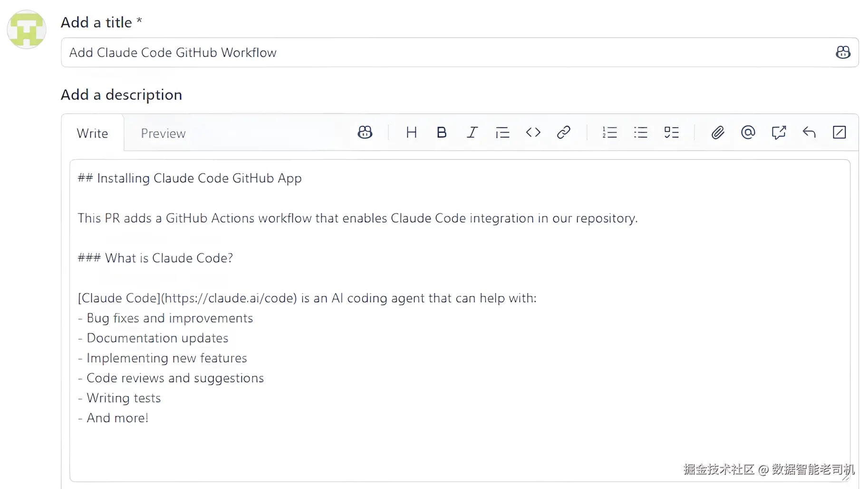Click the 'Writing tests' line

click(x=119, y=398)
